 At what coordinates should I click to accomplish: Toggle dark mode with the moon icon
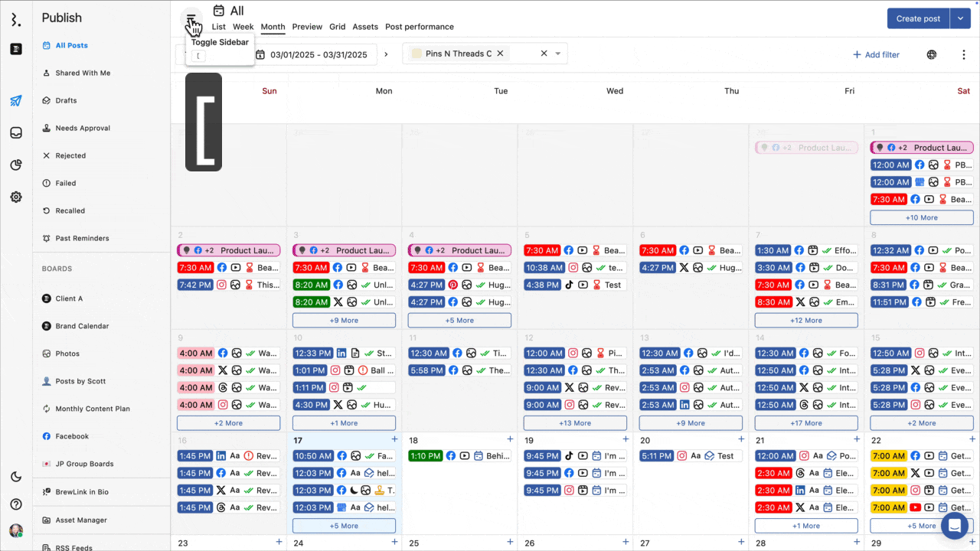pos(16,477)
